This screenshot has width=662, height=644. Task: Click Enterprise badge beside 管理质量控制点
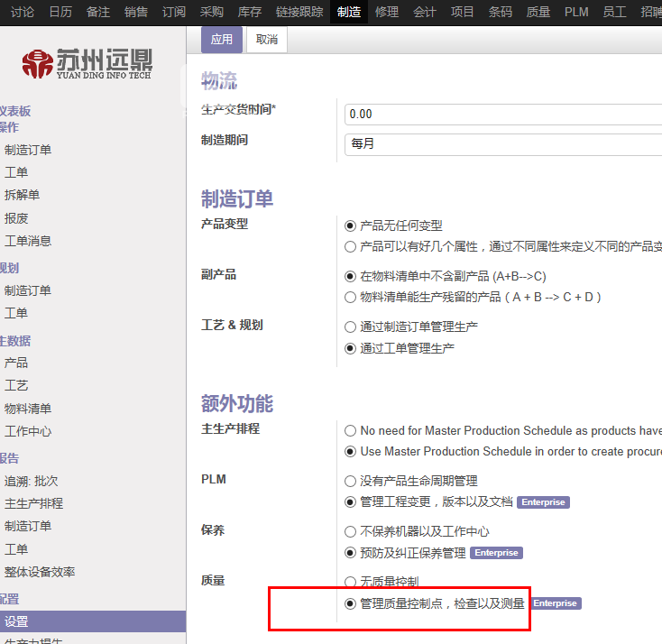coord(556,603)
